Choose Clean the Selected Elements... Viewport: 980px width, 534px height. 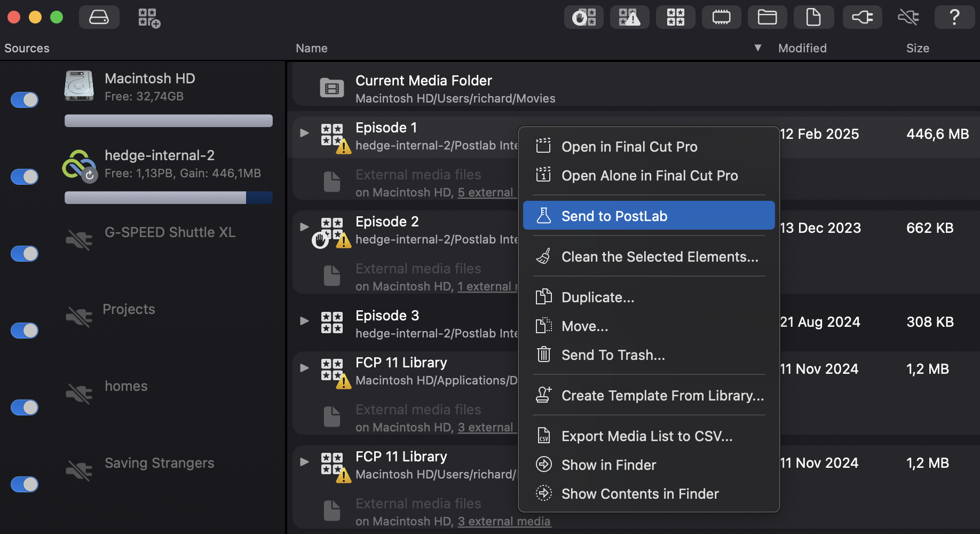(x=649, y=257)
